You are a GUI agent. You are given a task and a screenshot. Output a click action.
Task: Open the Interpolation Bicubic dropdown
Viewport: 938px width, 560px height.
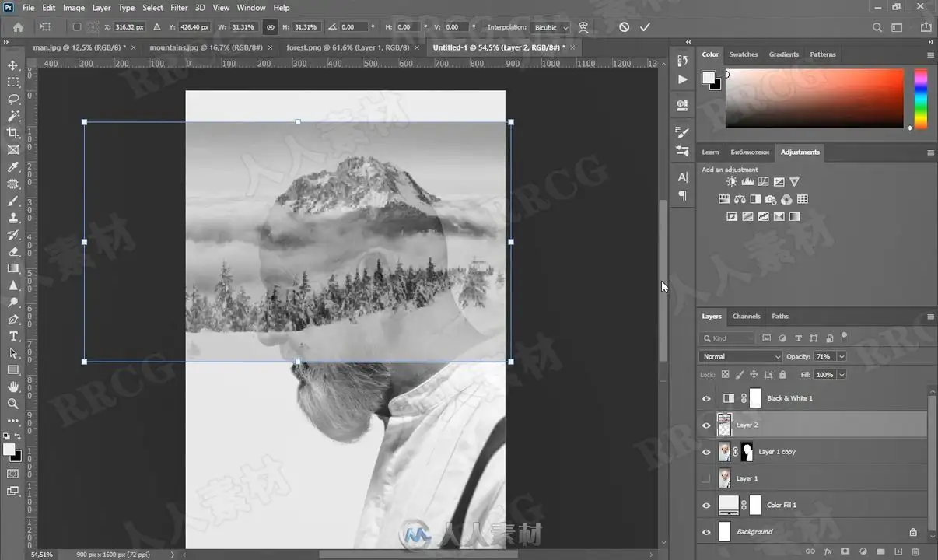click(x=551, y=27)
